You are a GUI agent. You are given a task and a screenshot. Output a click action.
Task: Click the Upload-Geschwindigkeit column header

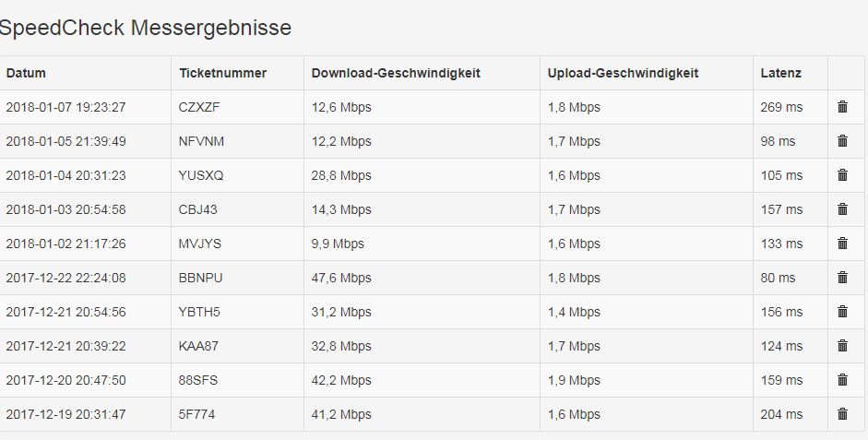coord(623,73)
